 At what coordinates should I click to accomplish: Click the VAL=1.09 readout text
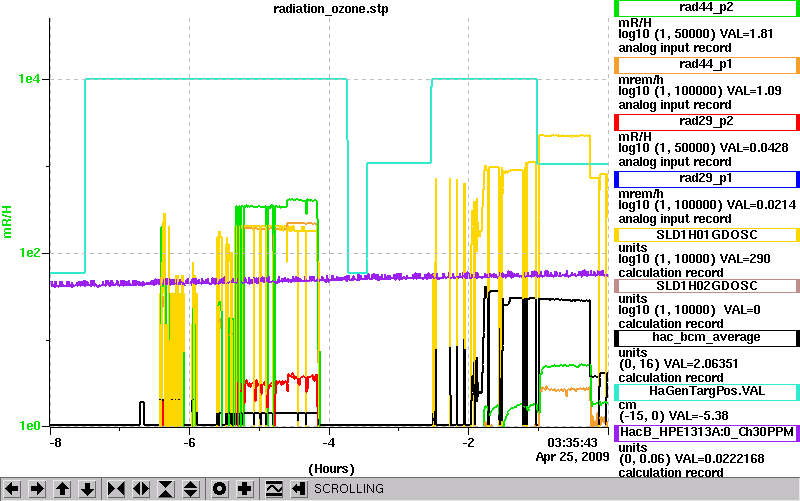click(x=754, y=91)
